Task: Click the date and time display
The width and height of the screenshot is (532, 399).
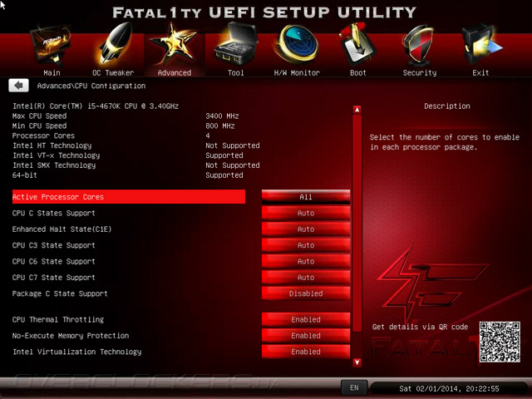Action: [449, 388]
